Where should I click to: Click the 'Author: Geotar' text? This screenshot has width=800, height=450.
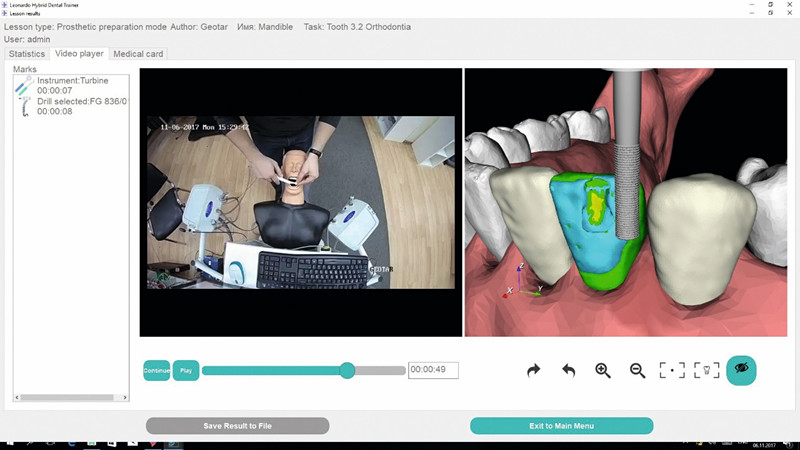click(x=199, y=27)
